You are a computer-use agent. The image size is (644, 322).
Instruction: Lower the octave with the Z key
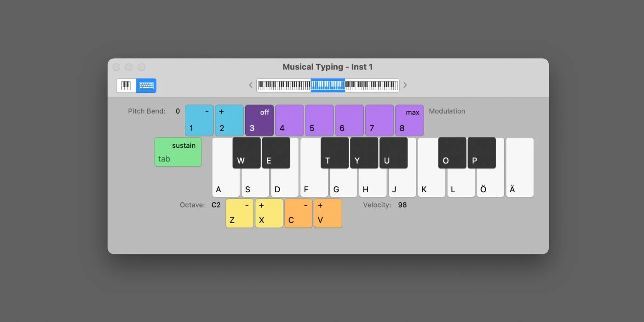click(x=240, y=213)
